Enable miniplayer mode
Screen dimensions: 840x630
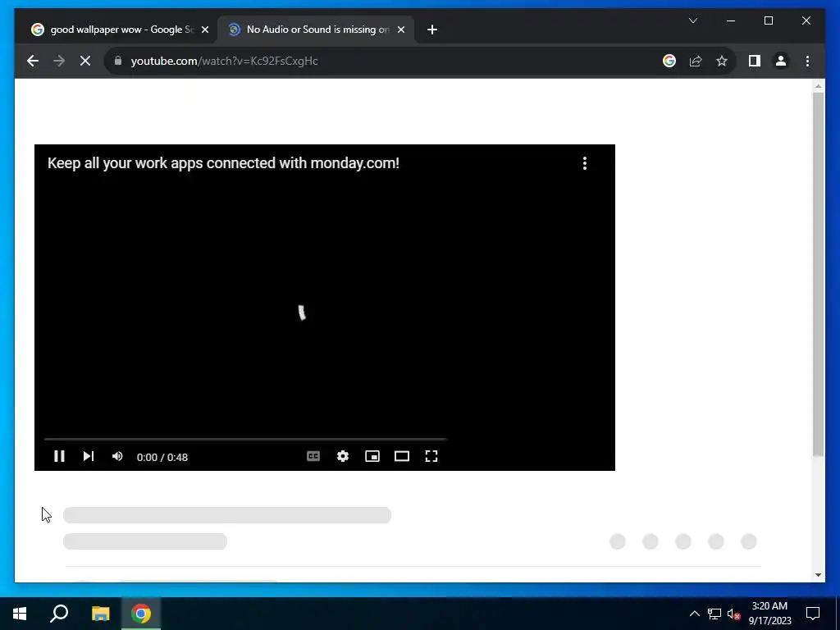point(372,456)
